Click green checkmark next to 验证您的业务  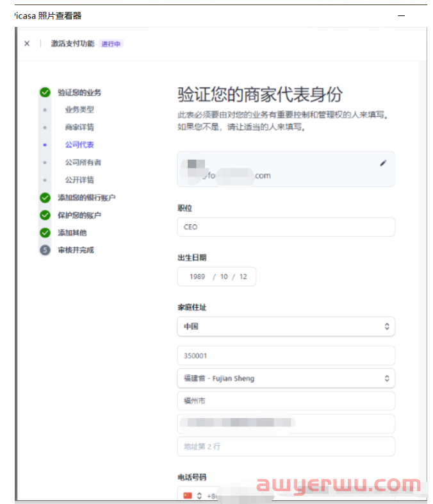(45, 92)
